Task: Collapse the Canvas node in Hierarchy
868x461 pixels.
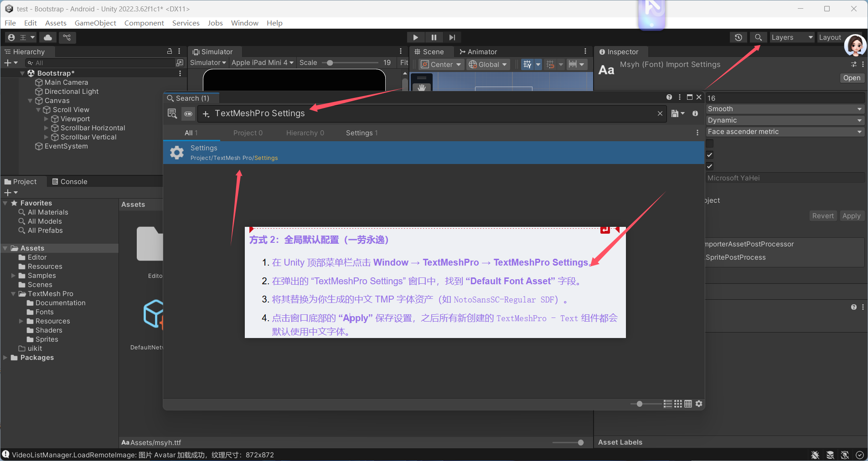Action: (30, 101)
